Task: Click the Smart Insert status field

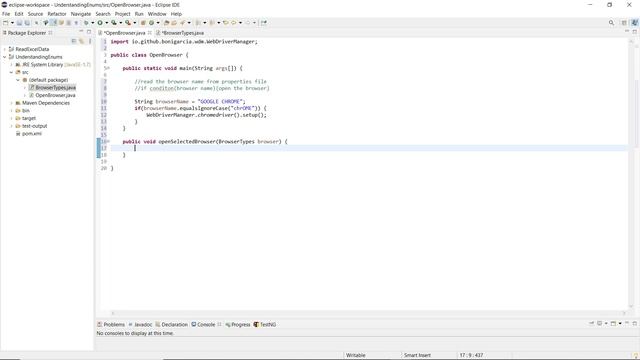Action: [417, 355]
